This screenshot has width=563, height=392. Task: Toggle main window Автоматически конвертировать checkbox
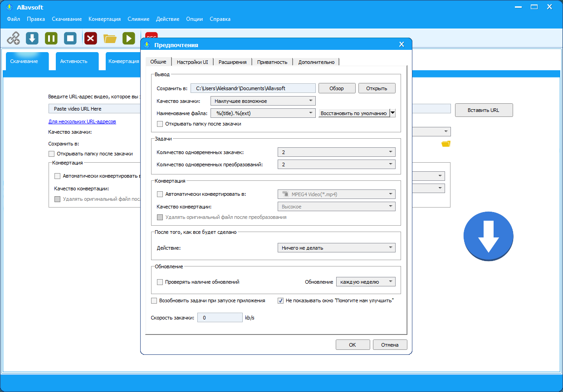[57, 176]
